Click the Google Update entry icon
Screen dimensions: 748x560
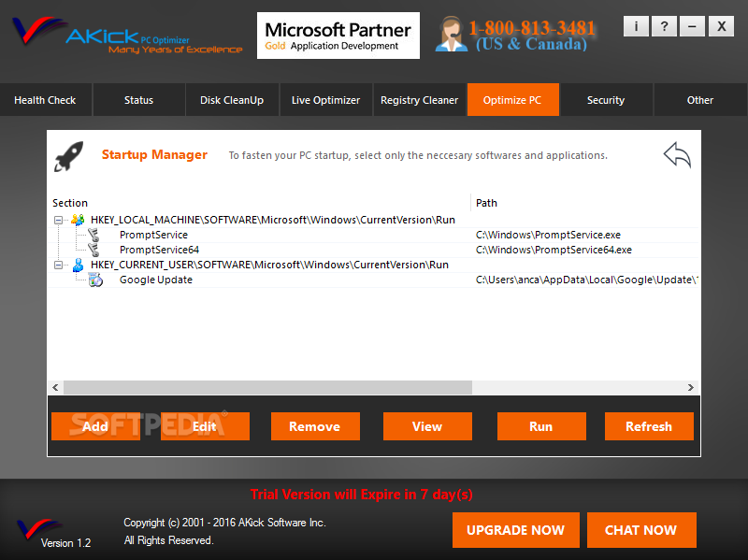pyautogui.click(x=95, y=280)
